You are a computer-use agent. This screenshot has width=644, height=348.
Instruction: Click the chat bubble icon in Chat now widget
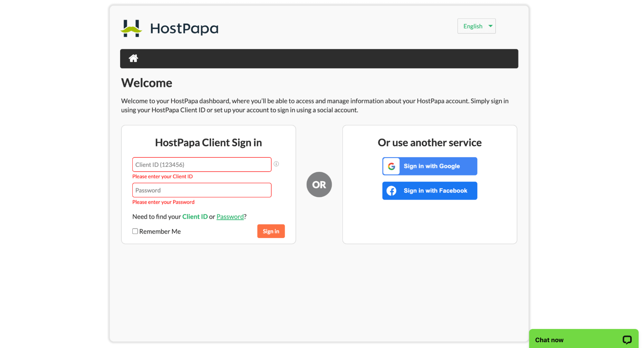coord(627,339)
